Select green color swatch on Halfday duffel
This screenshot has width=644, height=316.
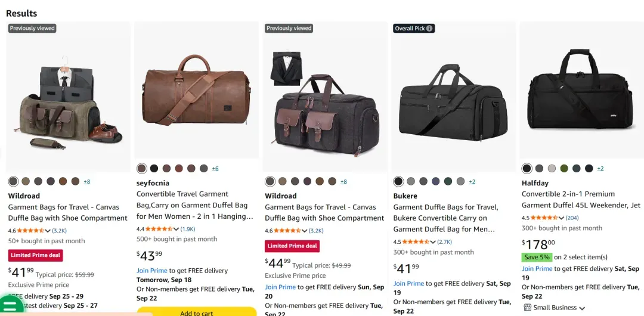564,169
